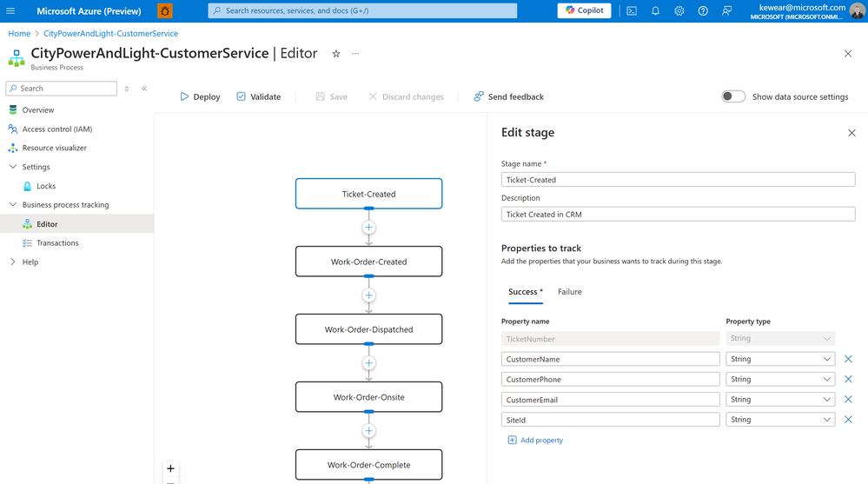Delete the CustomerPhone property row
The image size is (868, 484).
848,380
